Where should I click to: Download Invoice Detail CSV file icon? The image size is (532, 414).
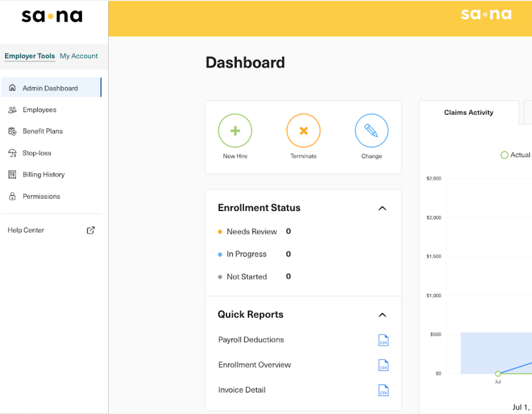383,390
